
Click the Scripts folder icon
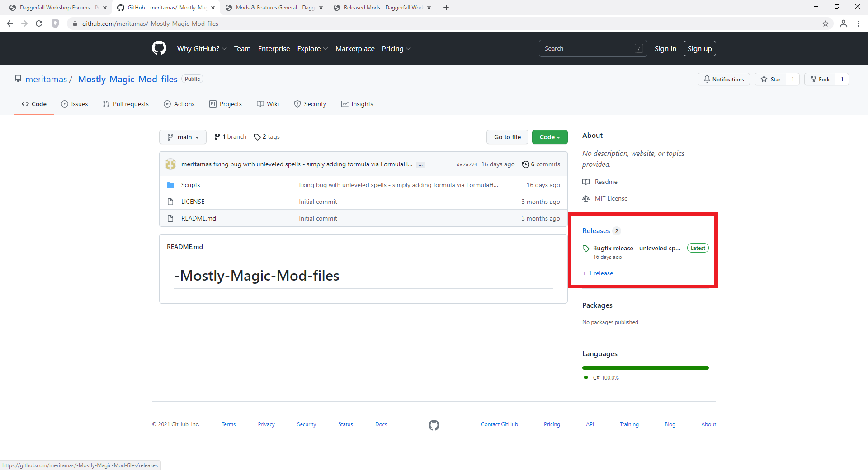170,185
